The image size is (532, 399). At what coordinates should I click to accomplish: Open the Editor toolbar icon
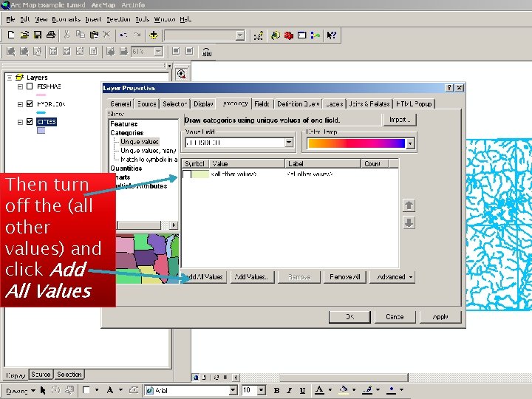pos(258,35)
